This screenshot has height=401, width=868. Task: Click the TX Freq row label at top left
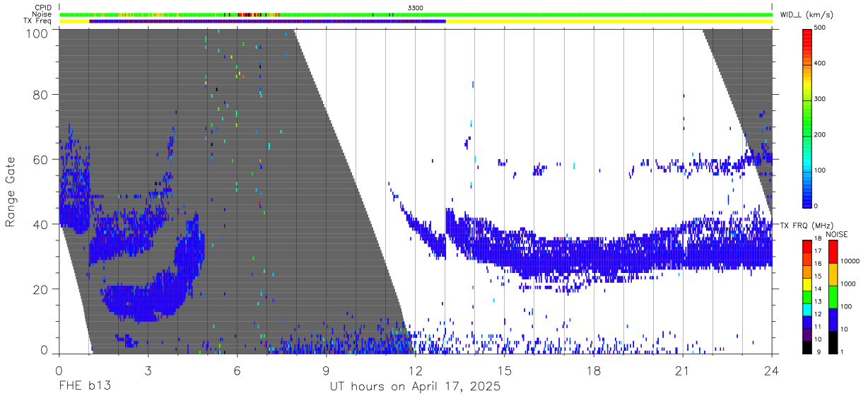tap(38, 21)
